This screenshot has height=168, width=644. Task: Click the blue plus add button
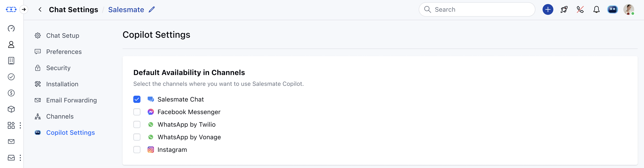(548, 9)
